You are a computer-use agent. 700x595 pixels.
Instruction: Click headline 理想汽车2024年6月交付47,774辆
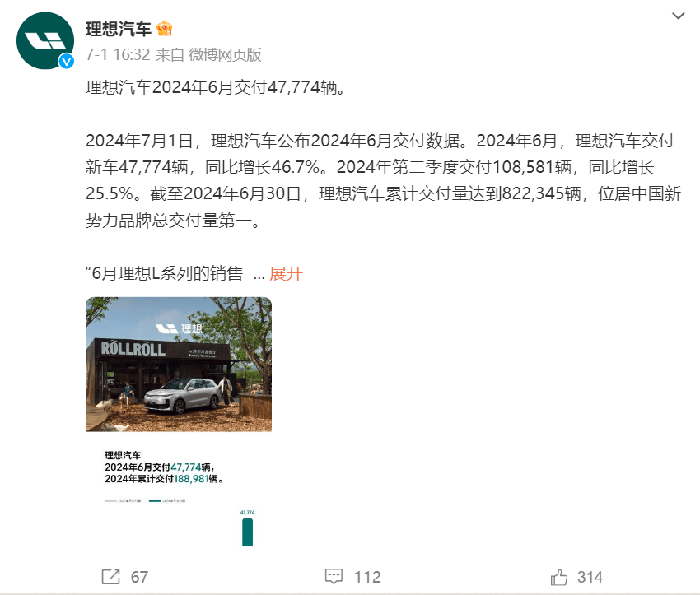click(x=216, y=87)
